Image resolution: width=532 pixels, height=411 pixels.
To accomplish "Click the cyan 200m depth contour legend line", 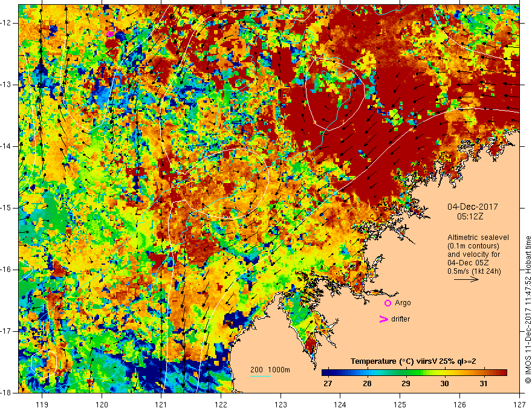I will coord(261,376).
